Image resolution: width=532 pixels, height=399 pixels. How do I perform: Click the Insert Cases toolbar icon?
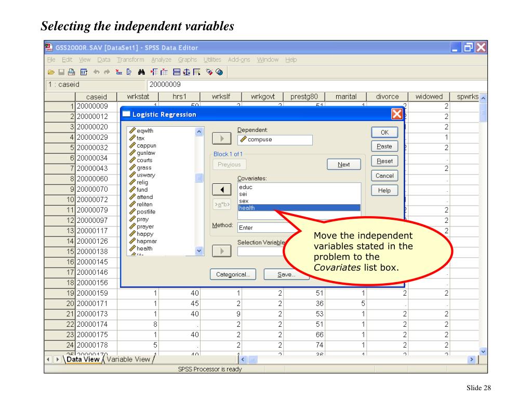tap(154, 72)
